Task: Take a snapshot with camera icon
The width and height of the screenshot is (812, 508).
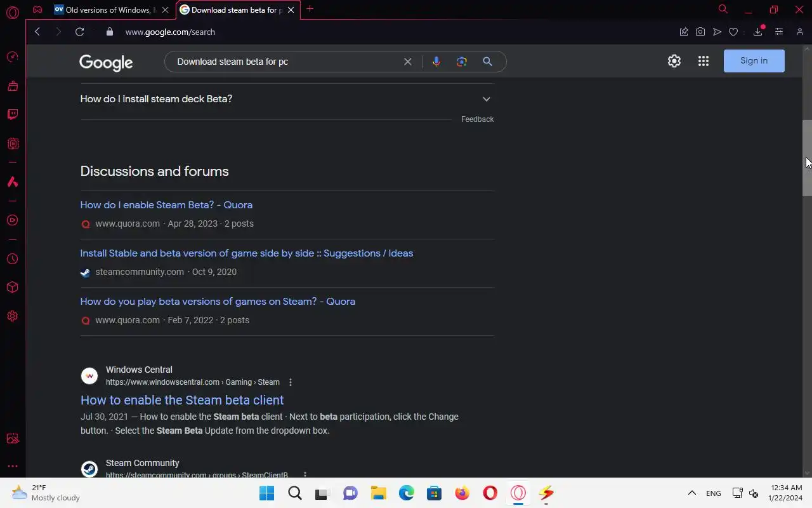Action: [x=700, y=32]
